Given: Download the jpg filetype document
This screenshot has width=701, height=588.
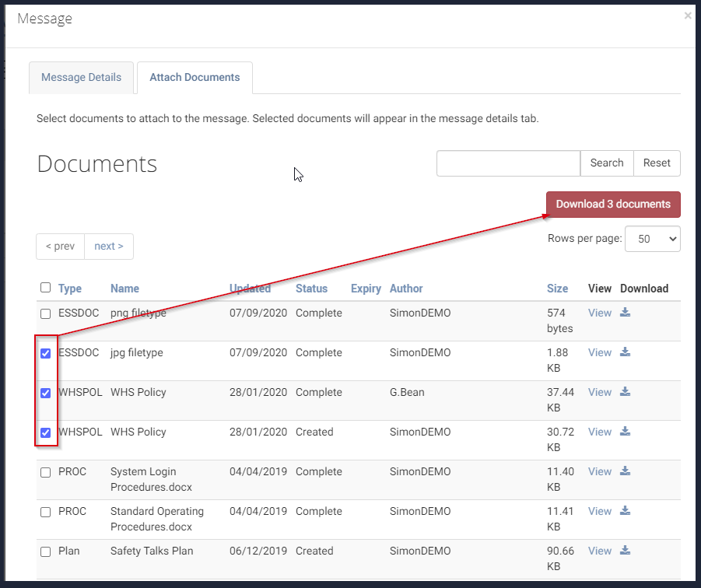Looking at the screenshot, I should [x=625, y=352].
